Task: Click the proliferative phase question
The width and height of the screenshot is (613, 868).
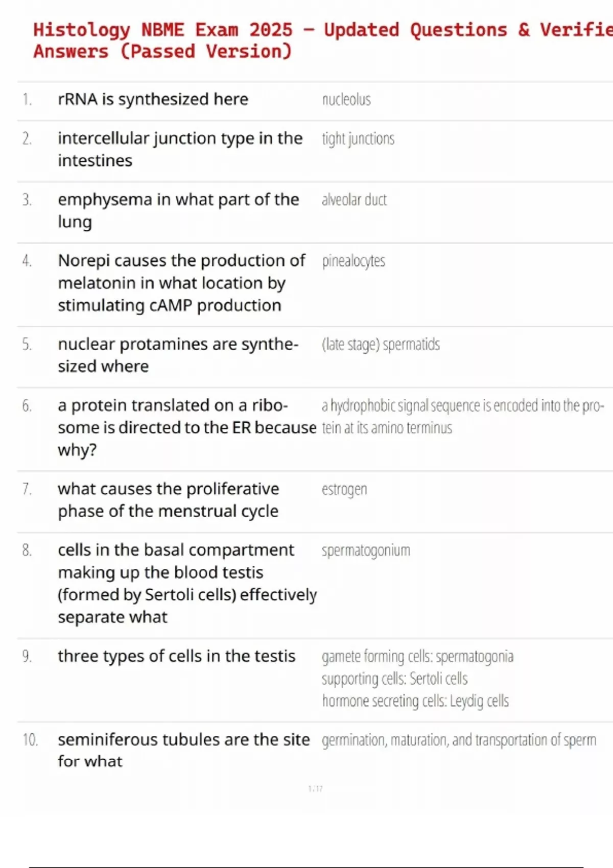Action: pyautogui.click(x=168, y=500)
